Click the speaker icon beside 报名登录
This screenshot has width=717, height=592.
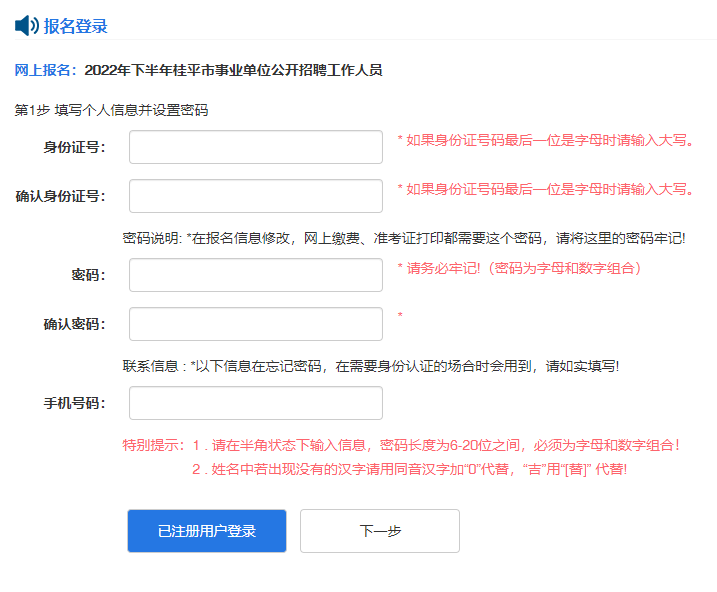pos(27,26)
